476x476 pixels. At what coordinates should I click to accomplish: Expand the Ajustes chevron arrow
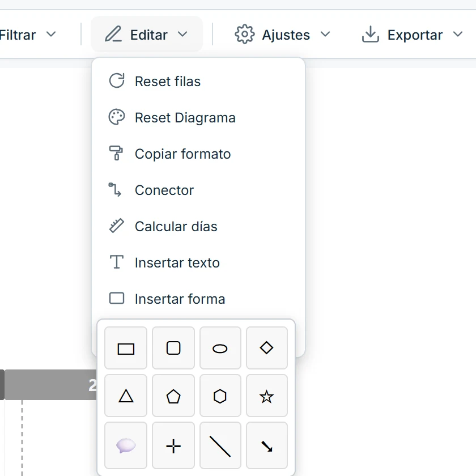coord(325,34)
